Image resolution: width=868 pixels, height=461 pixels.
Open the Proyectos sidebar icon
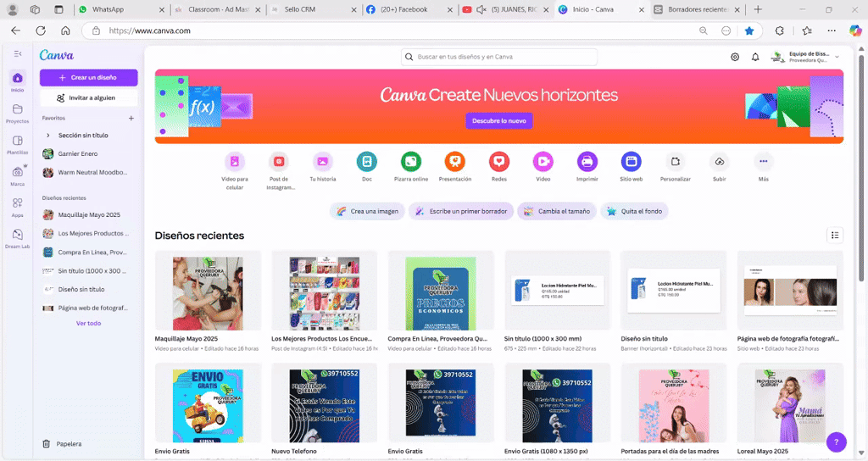(x=18, y=109)
